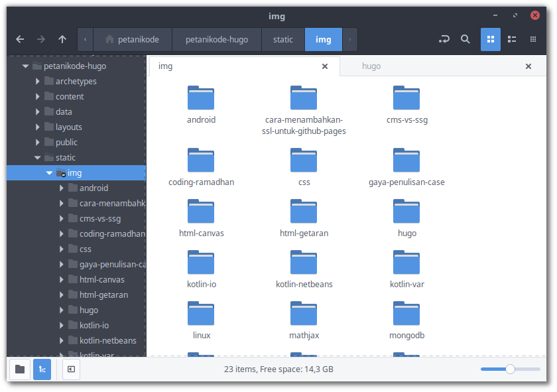This screenshot has width=557, height=392.
Task: Open the search magnifier icon
Action: pyautogui.click(x=465, y=40)
